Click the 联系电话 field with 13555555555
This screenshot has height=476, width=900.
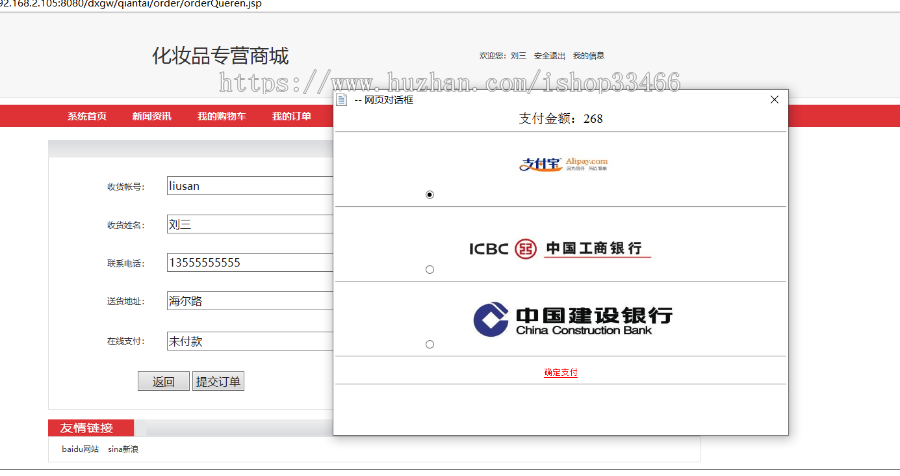(250, 262)
